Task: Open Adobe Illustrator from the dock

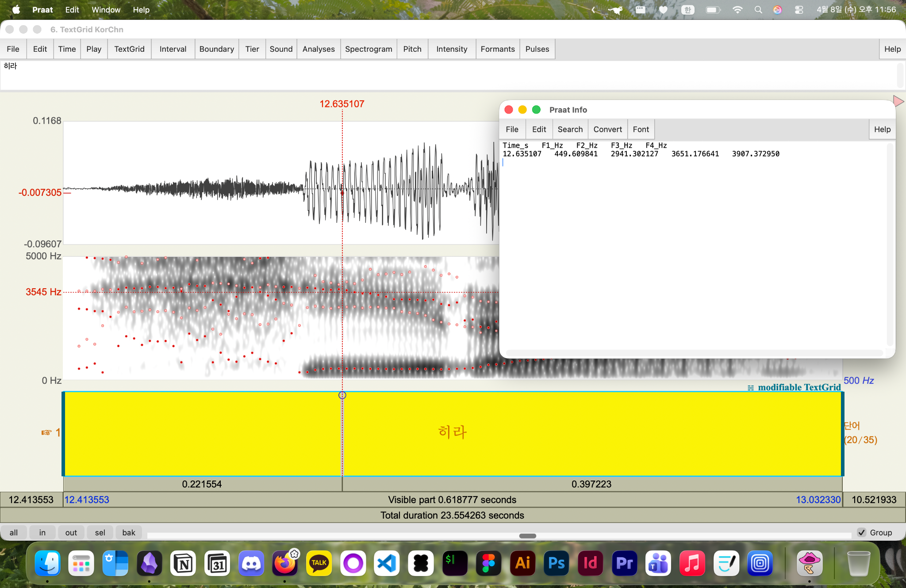Action: tap(522, 563)
